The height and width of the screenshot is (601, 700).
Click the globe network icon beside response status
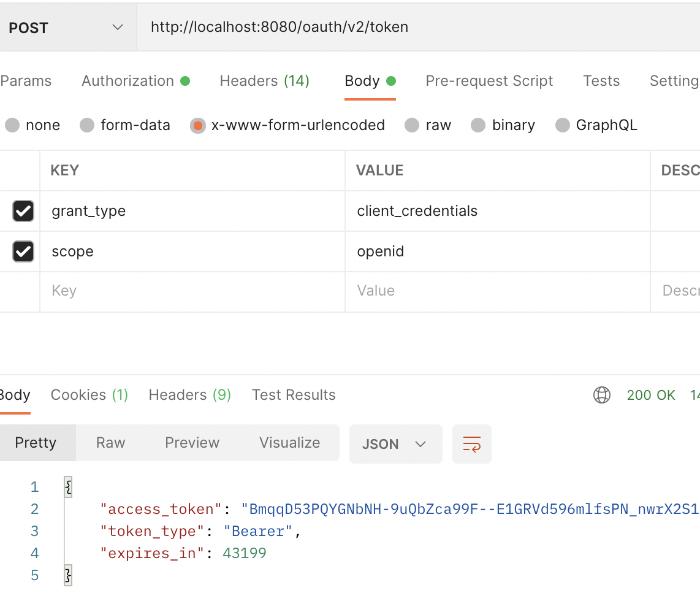click(x=602, y=395)
